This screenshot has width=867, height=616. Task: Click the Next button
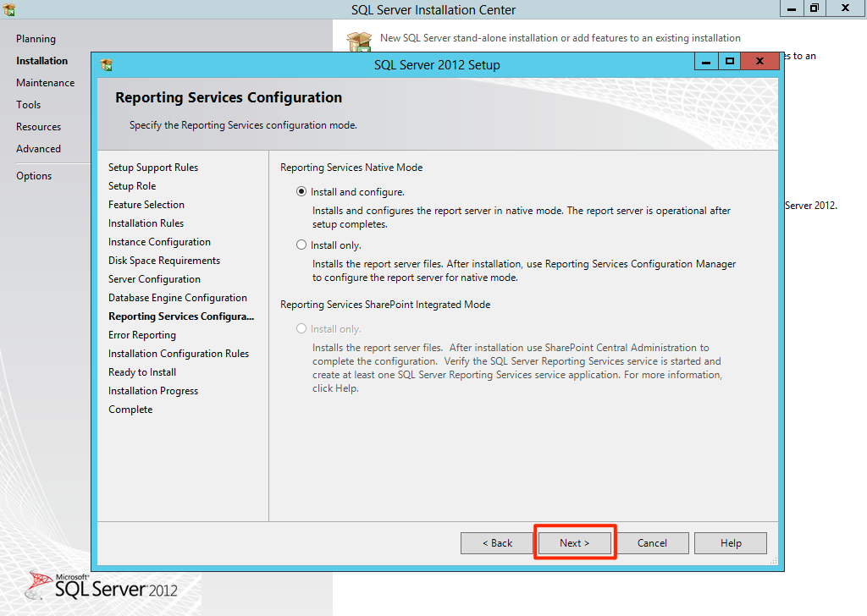coord(575,543)
